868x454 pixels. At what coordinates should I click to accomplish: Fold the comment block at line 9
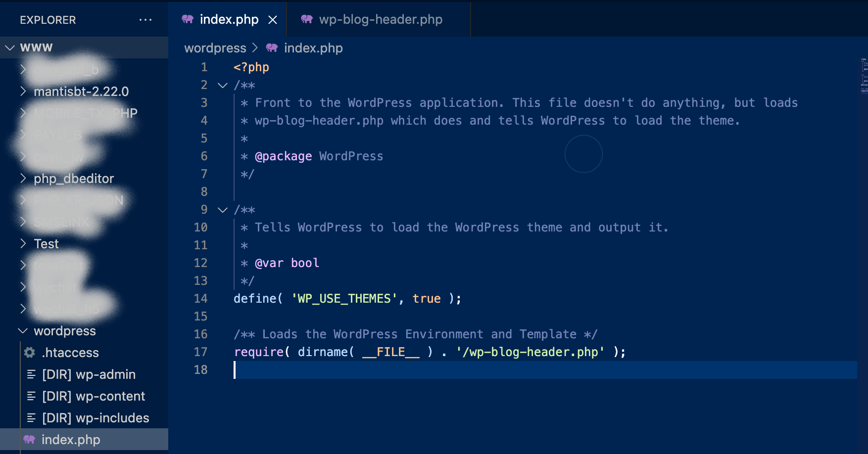[x=223, y=210]
